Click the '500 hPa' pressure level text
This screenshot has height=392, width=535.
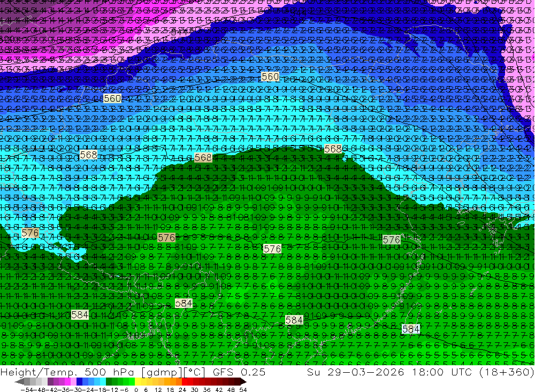coord(109,372)
